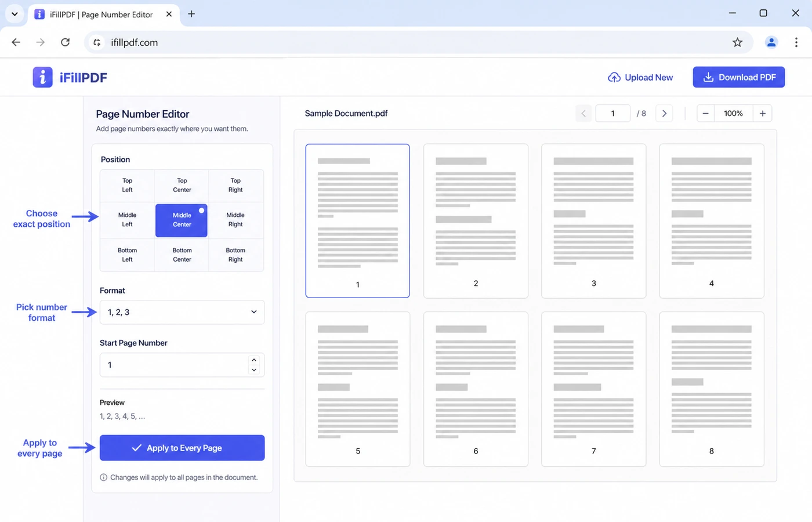The width and height of the screenshot is (812, 522).
Task: Close the iFillPDF browser tab
Action: click(x=169, y=14)
